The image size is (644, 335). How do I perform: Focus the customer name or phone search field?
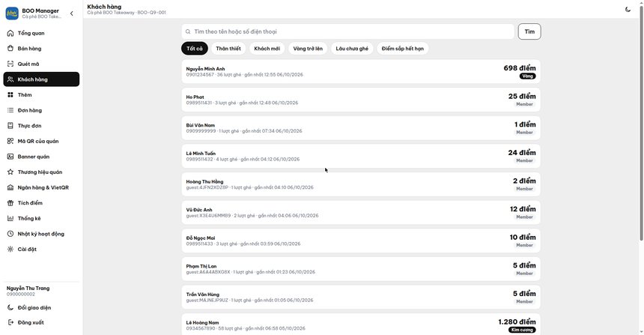348,31
